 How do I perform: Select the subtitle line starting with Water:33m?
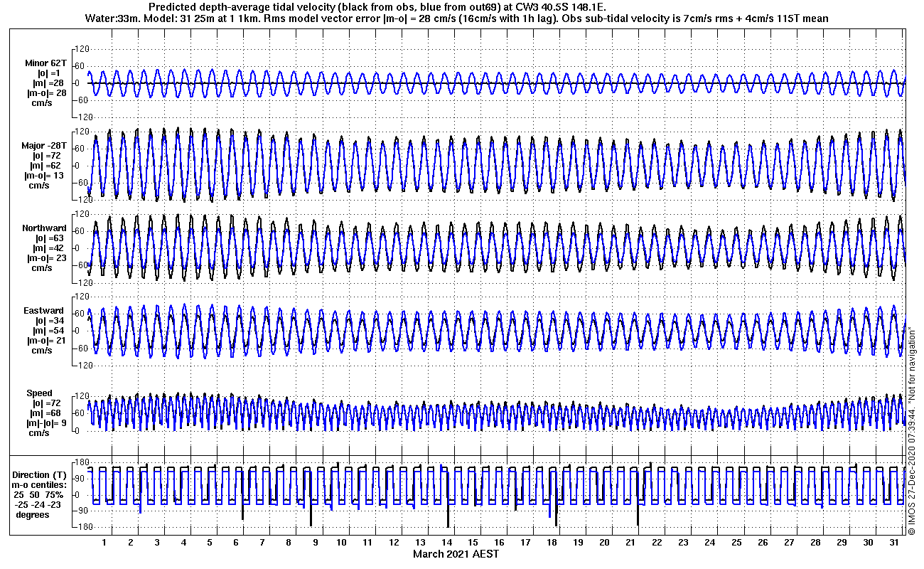[x=456, y=18]
